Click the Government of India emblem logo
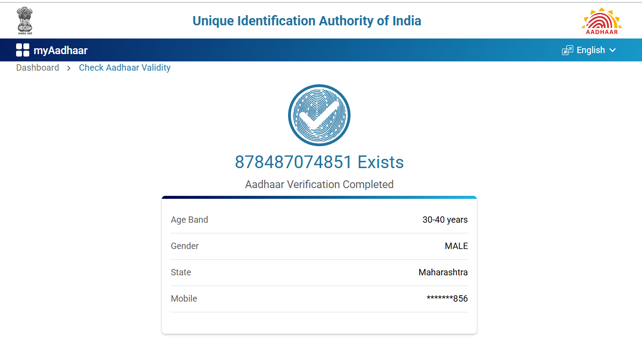This screenshot has height=364, width=642. pyautogui.click(x=25, y=20)
